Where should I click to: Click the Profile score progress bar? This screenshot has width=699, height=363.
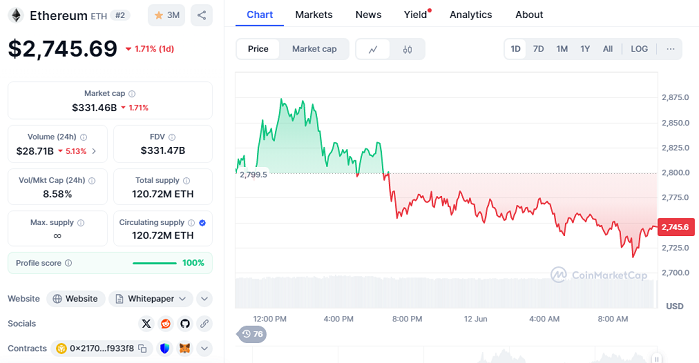coord(155,263)
